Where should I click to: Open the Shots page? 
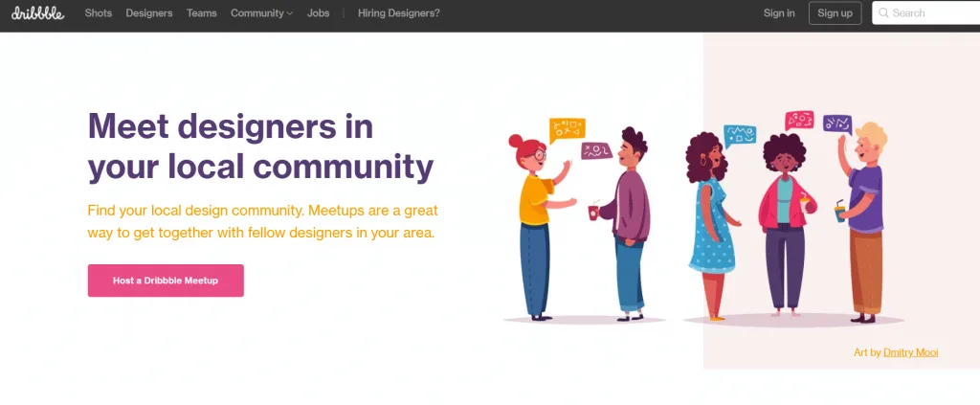click(x=99, y=13)
